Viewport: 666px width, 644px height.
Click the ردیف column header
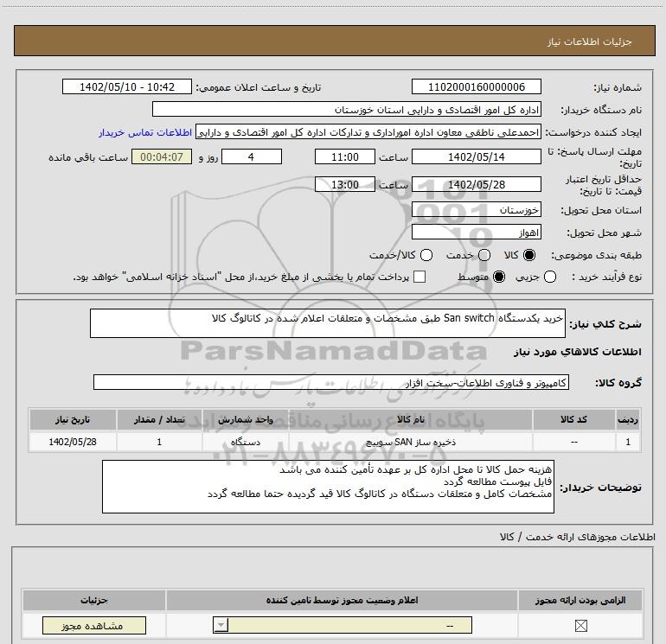point(628,419)
